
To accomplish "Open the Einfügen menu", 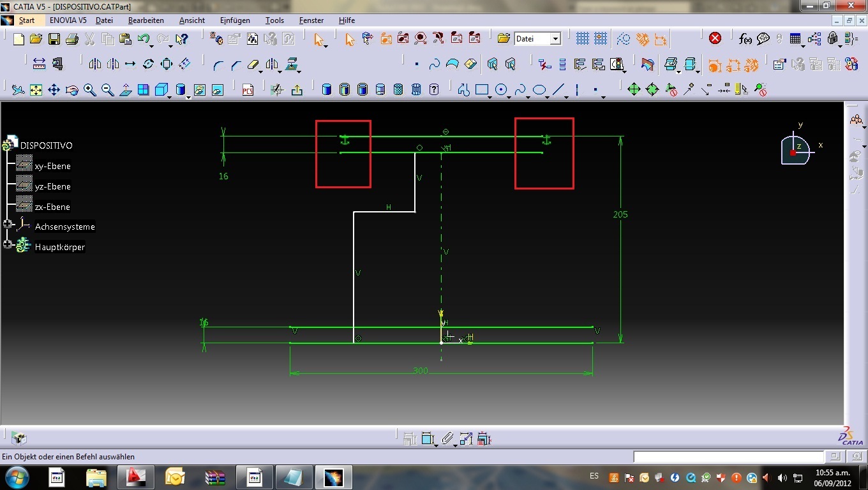I will click(x=235, y=20).
